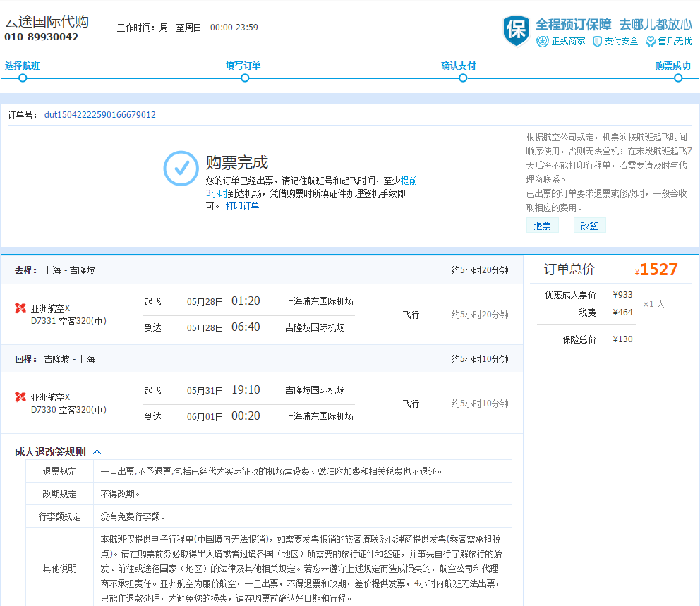Screen dimensions: 700x606
Task: Select the 填写订单 progress step
Action: [x=243, y=66]
